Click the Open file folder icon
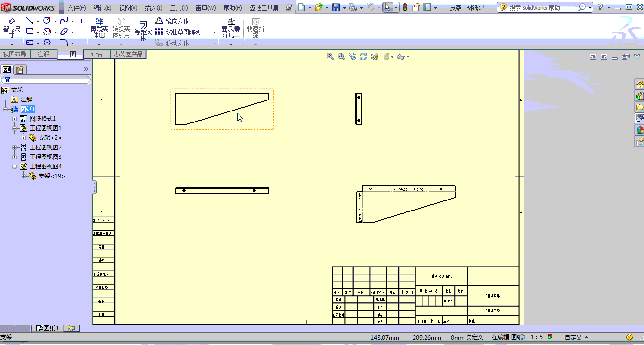Viewport: 644px width, 345px height. pos(318,7)
